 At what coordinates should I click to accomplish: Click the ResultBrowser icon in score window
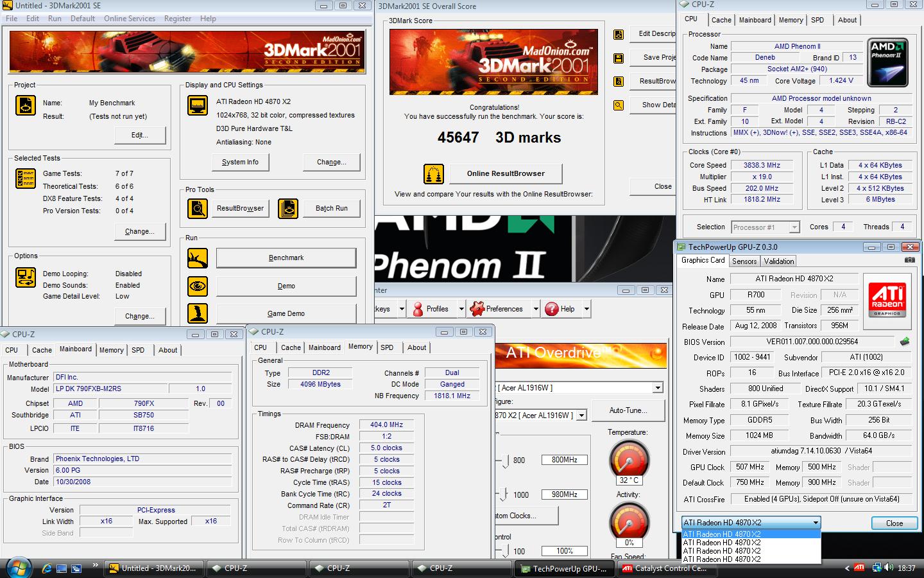pyautogui.click(x=619, y=82)
